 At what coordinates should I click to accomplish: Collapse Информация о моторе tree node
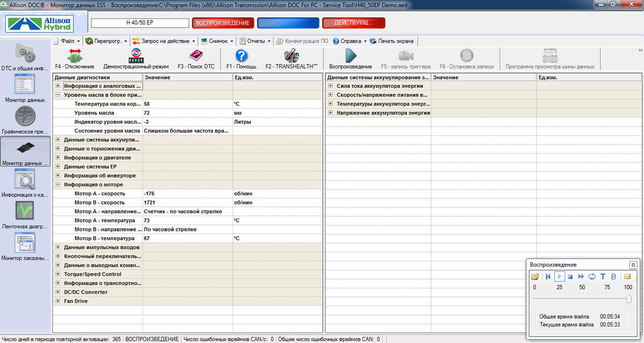click(58, 185)
